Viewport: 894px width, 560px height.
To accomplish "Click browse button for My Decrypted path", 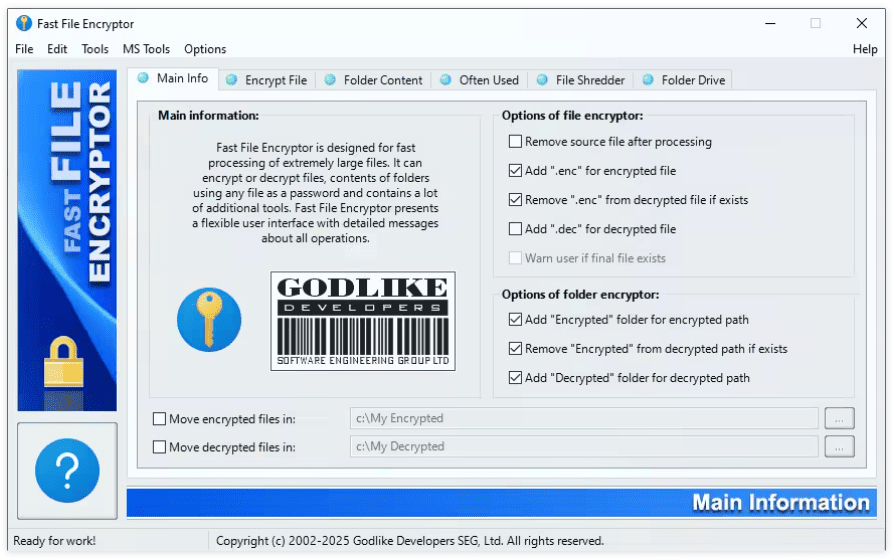I will click(839, 447).
